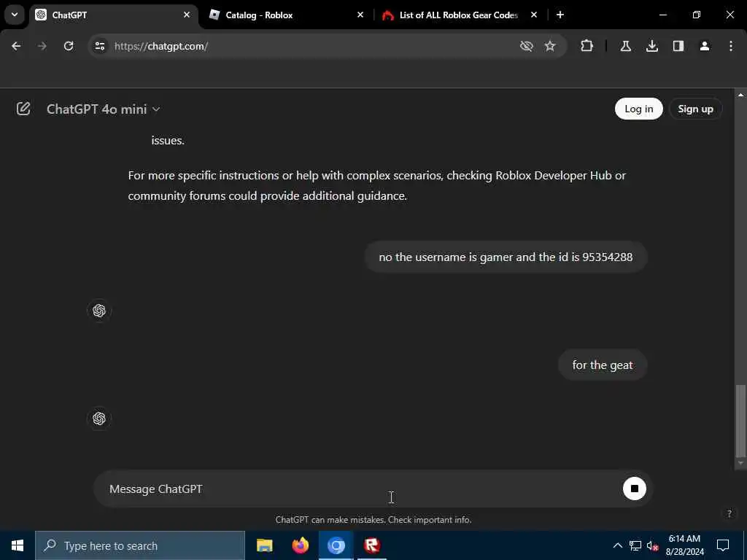Open File Explorer from the taskbar
Viewport: 747px width, 560px height.
[x=264, y=545]
